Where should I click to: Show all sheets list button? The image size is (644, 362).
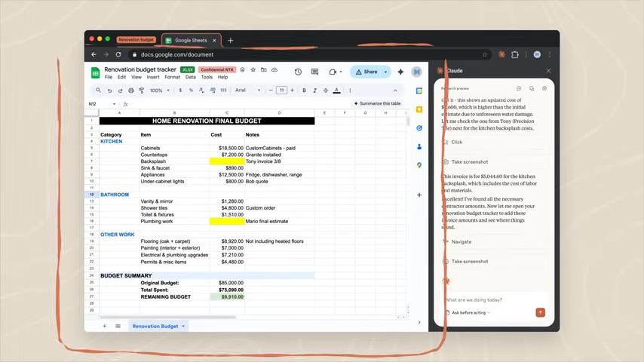point(118,327)
